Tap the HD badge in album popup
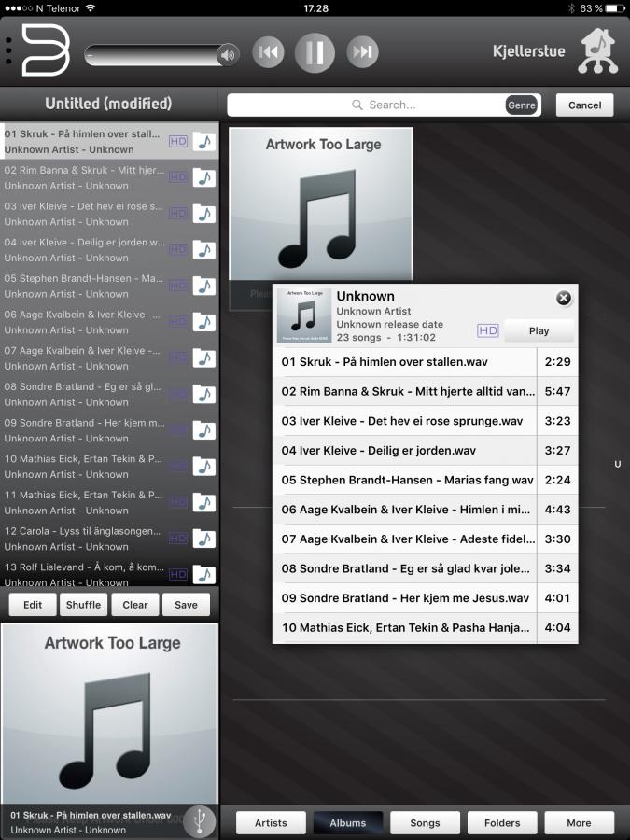This screenshot has width=630, height=840. [x=487, y=330]
